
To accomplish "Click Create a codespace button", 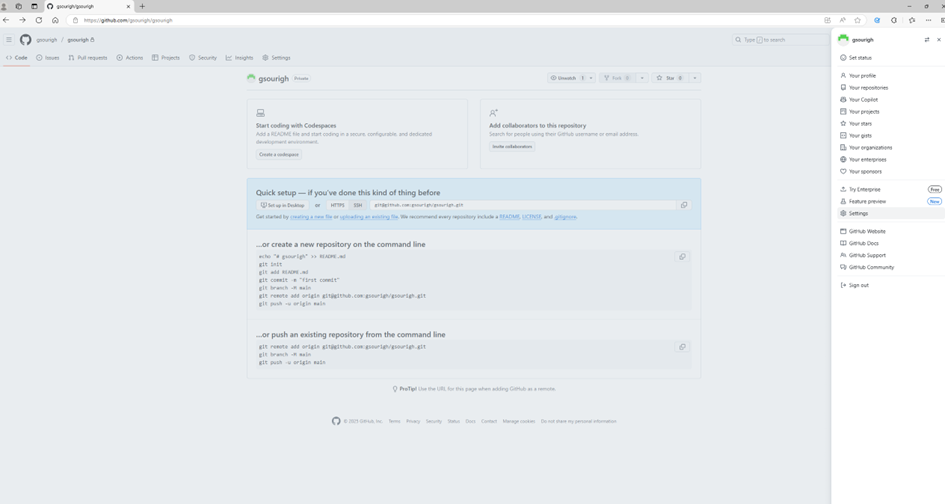I will tap(278, 154).
